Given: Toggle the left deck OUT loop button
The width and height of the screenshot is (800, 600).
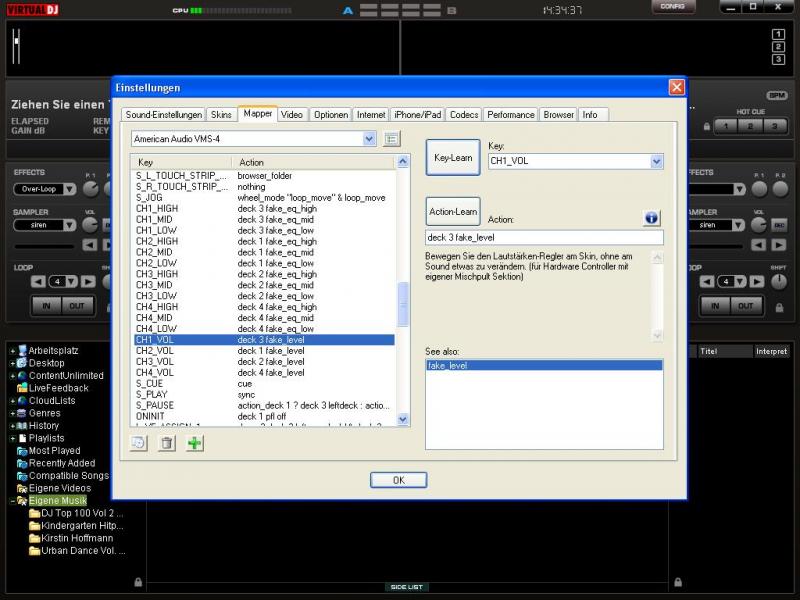Looking at the screenshot, I should pyautogui.click(x=75, y=306).
